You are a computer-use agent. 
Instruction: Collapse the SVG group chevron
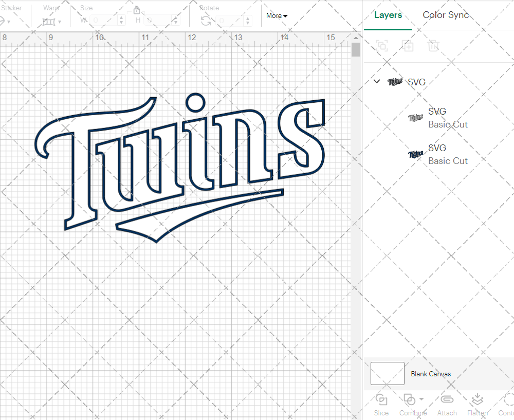pyautogui.click(x=377, y=81)
